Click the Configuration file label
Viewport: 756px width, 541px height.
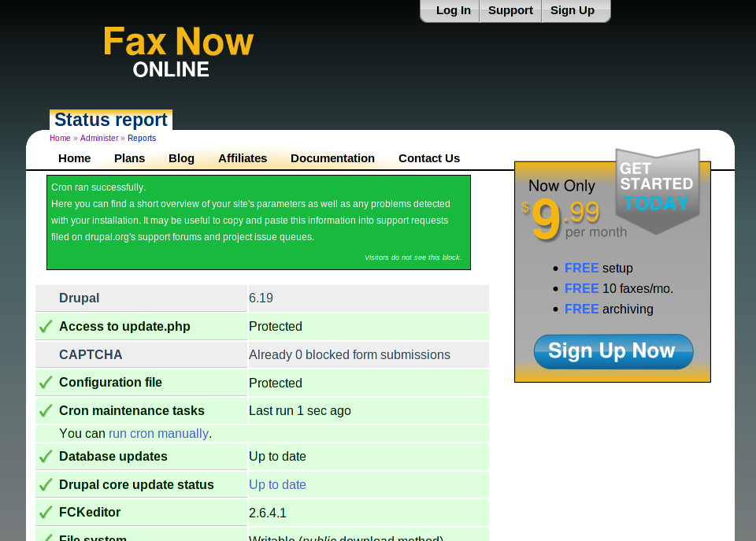110,383
